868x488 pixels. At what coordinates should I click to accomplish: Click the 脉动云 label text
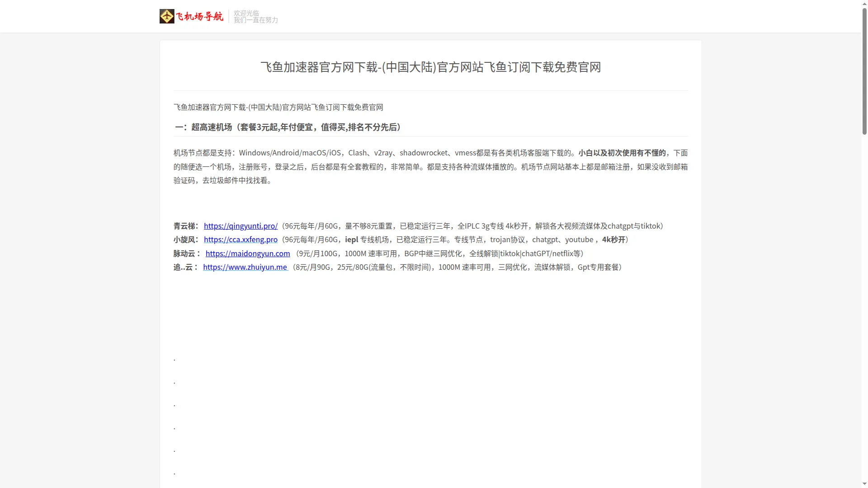point(187,253)
